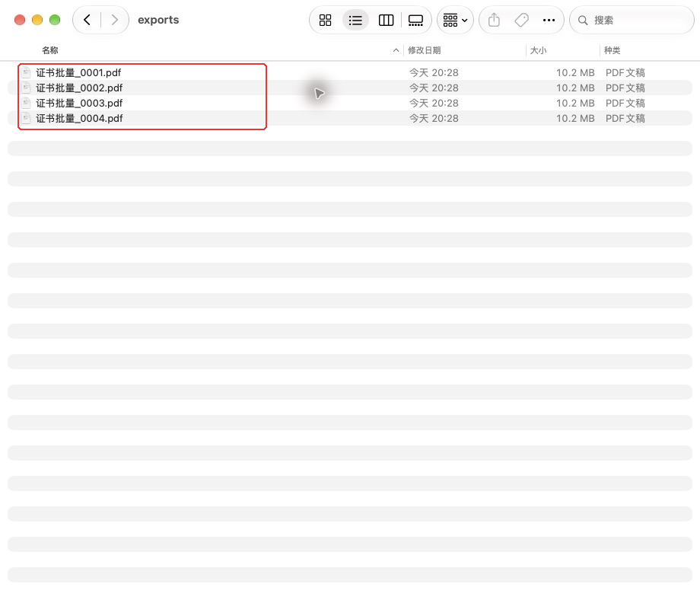Click the PDF icon of 证书批量_0001.pdf

coord(27,72)
